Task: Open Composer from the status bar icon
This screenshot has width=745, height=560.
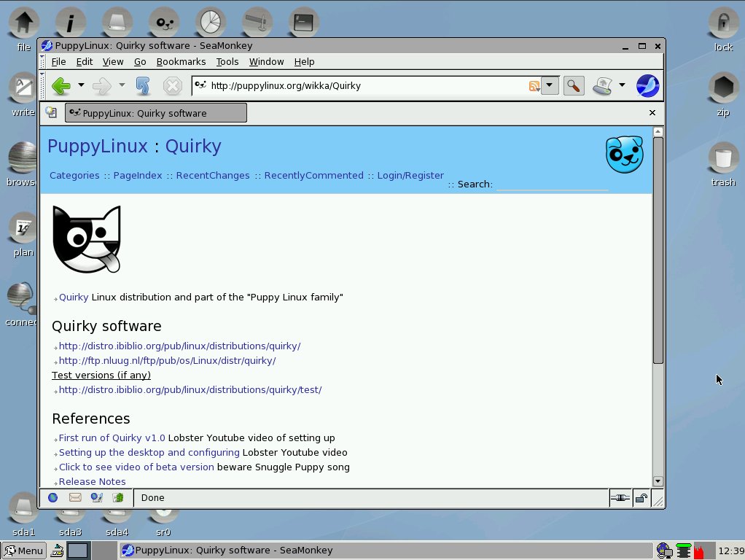Action: [x=97, y=498]
